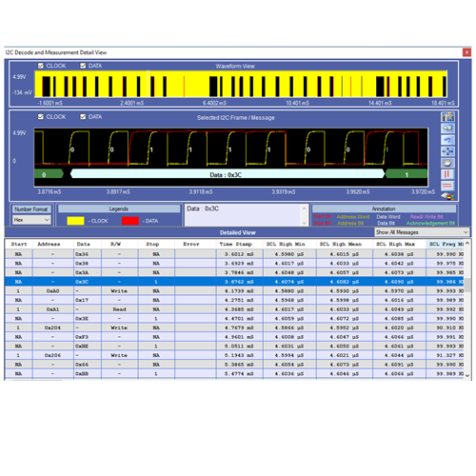Uncheck CLOCK in the Waveform View
Screen dimensions: 476x476
point(41,66)
